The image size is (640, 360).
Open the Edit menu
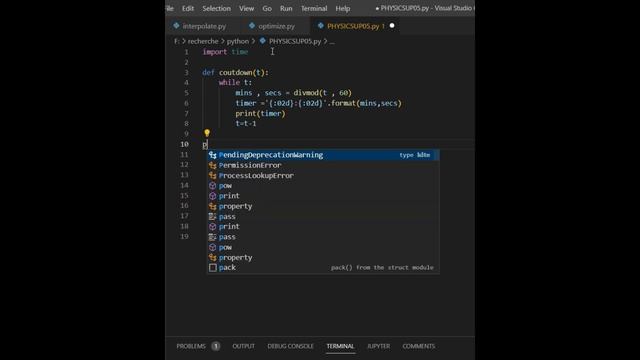[188, 8]
